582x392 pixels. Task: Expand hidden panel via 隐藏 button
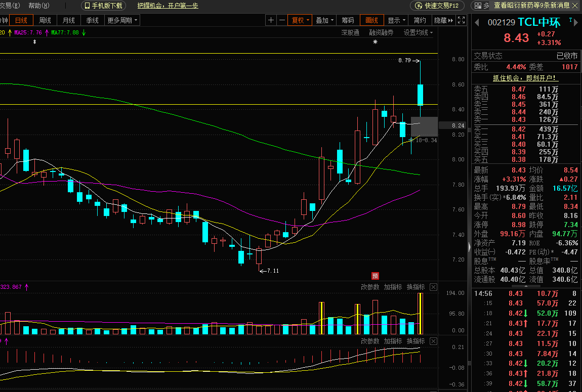[x=443, y=20]
